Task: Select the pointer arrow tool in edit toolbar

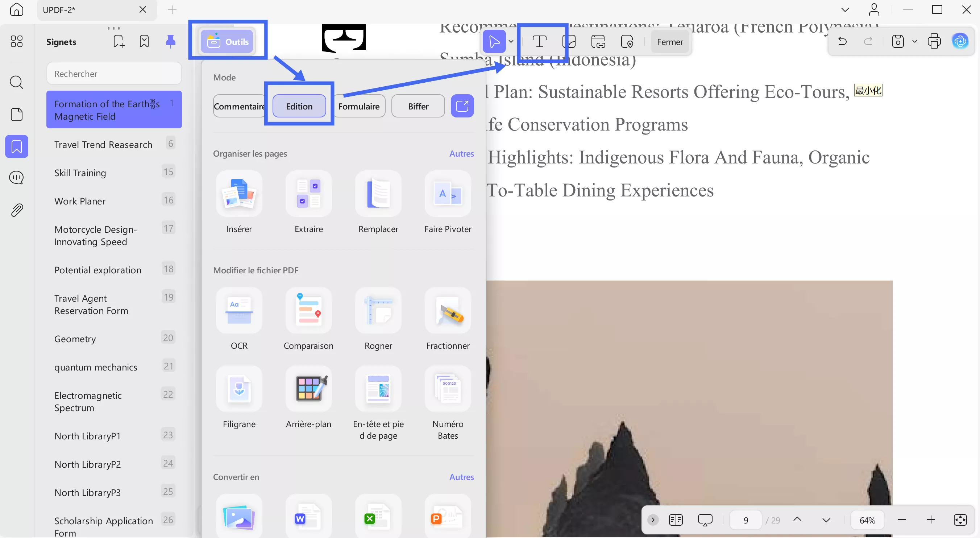Action: [494, 41]
